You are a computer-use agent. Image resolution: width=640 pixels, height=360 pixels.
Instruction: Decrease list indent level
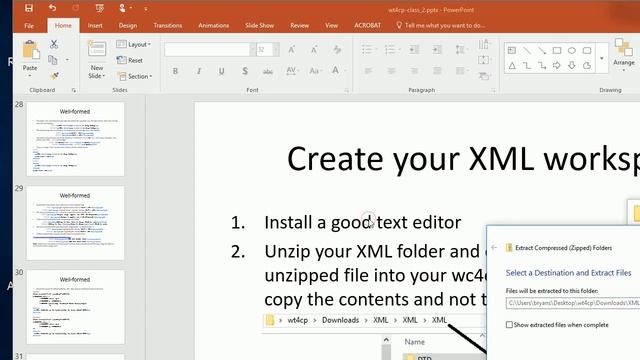click(x=414, y=50)
